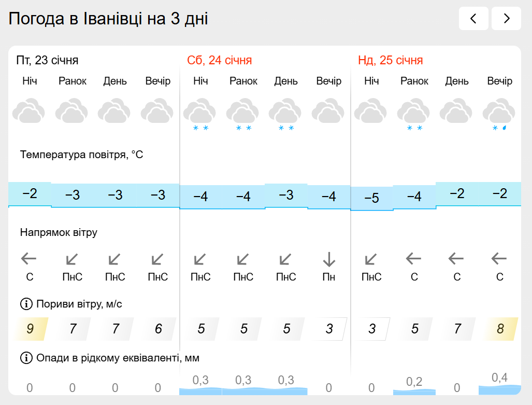Click the next days arrow button

[x=506, y=19]
